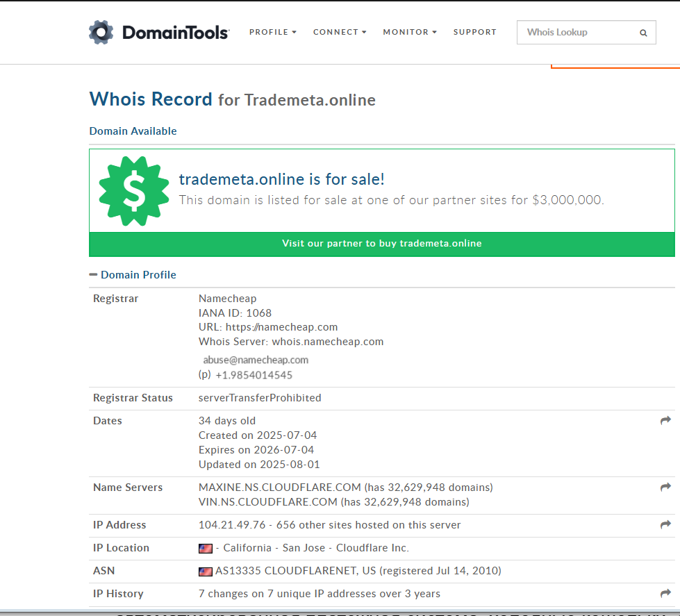The image size is (680, 616).
Task: Click the Domain Available link
Action: [x=133, y=131]
